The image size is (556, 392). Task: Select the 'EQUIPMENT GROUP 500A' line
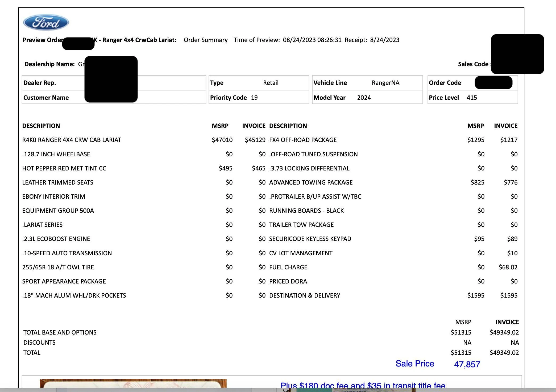(x=58, y=211)
